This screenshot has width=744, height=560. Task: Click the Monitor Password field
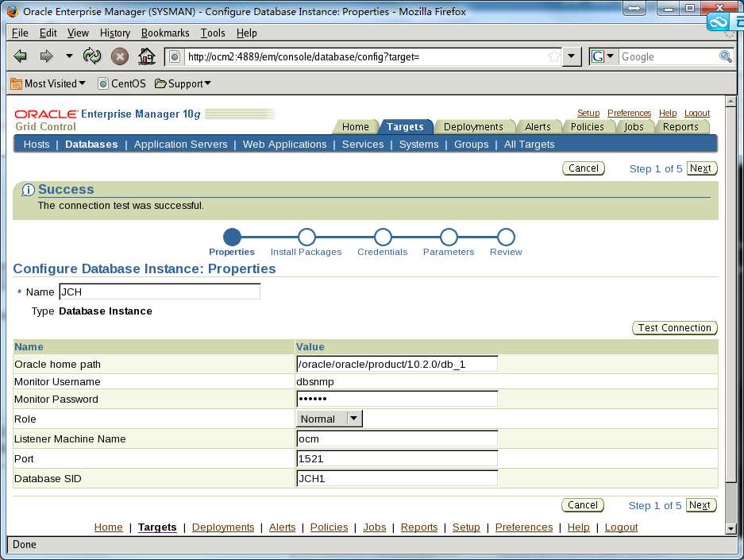pos(397,399)
